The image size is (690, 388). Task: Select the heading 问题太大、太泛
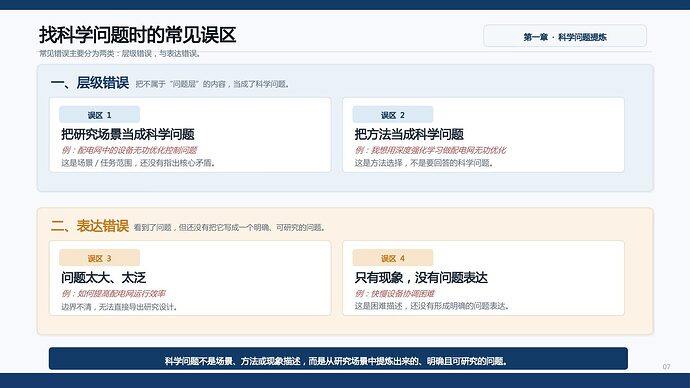point(103,278)
